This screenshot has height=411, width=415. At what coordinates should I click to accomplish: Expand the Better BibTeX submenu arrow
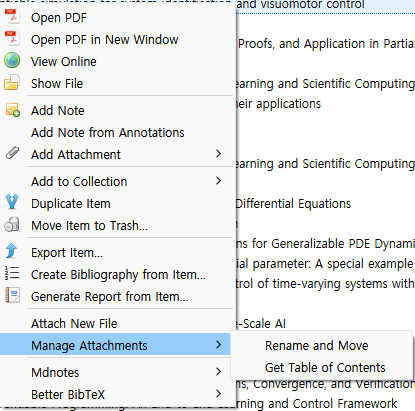pos(218,394)
